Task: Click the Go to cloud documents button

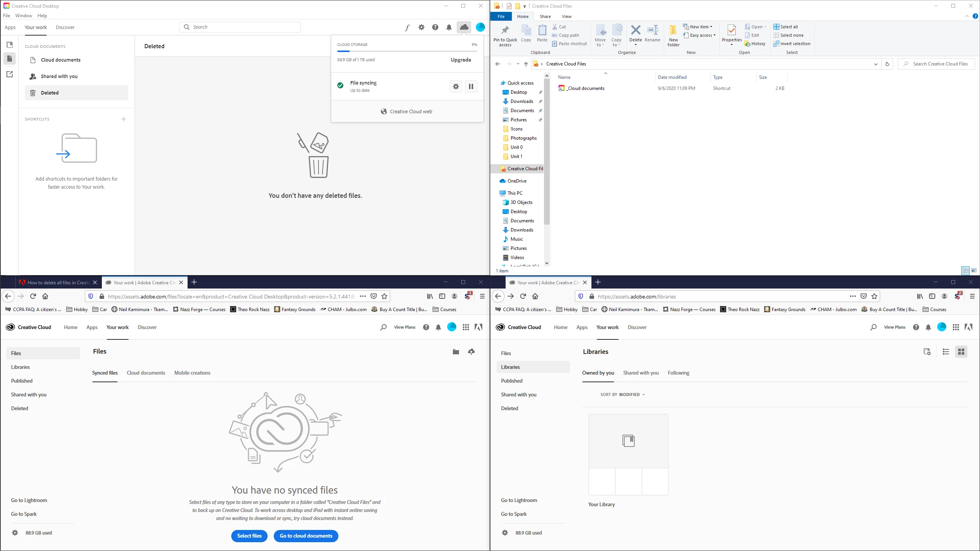Action: tap(306, 536)
